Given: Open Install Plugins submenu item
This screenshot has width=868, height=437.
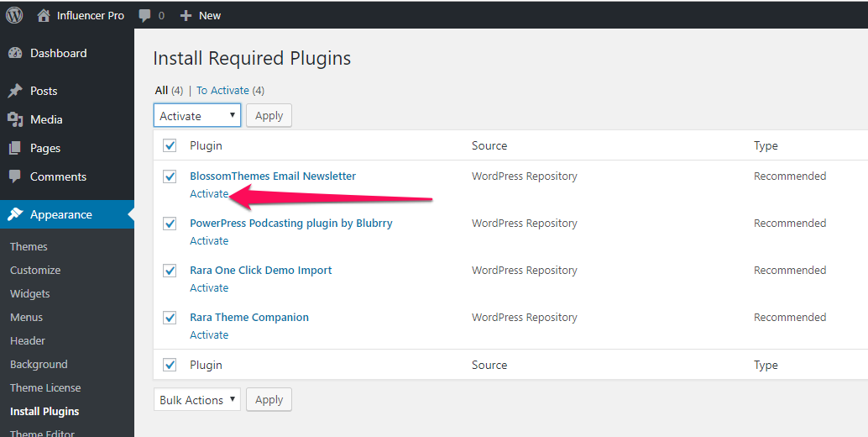Looking at the screenshot, I should click(44, 412).
